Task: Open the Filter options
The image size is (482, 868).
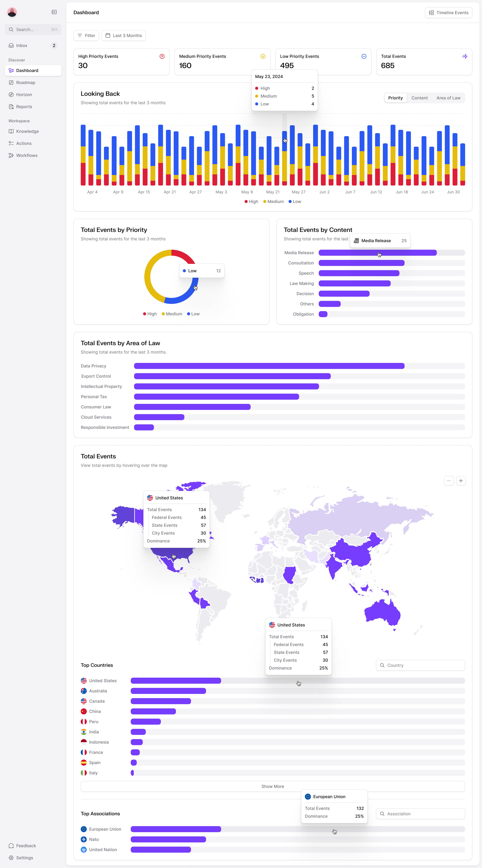Action: pyautogui.click(x=86, y=35)
